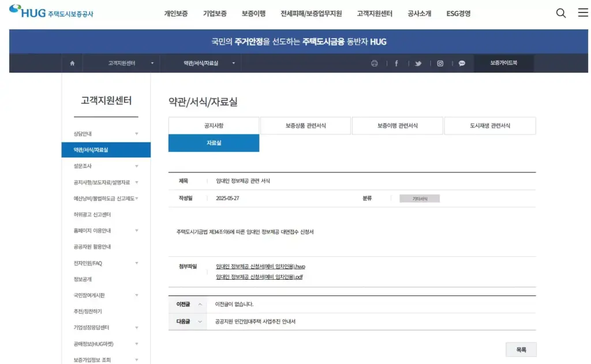Click the Twitter bird icon
This screenshot has height=364, width=591.
418,63
